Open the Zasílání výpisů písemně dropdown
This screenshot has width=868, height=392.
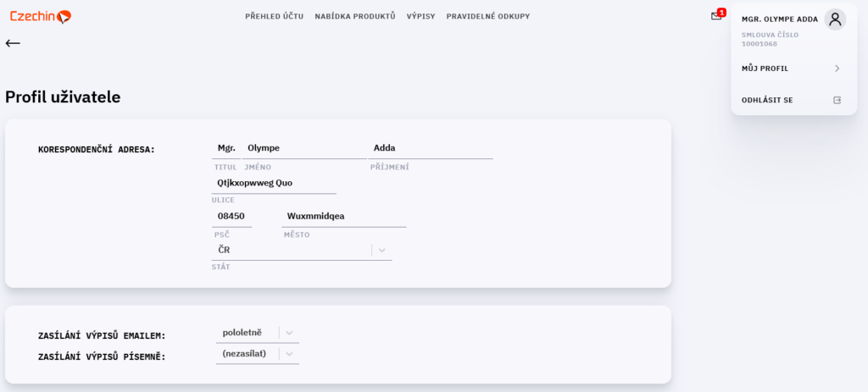(x=258, y=354)
